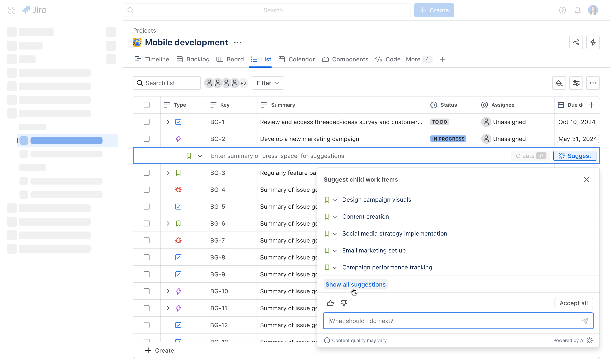Open the Filter dropdown
610x364 pixels.
pos(268,83)
